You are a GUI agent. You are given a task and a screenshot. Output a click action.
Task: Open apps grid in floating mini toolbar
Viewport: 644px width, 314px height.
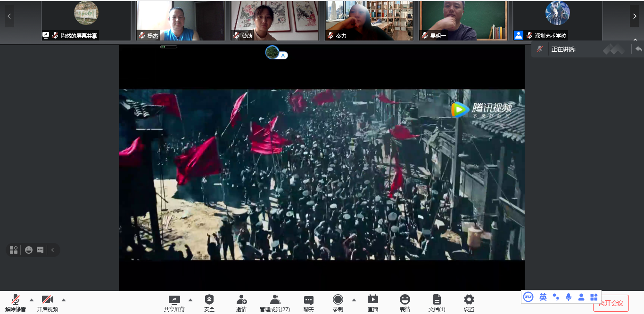coord(14,250)
